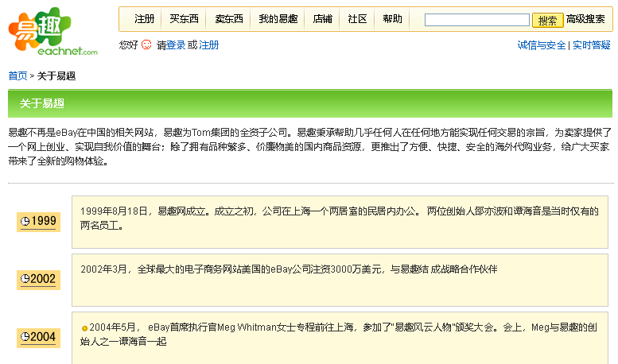Open the 买东西 menu item
This screenshot has height=364, width=618.
pyautogui.click(x=184, y=19)
